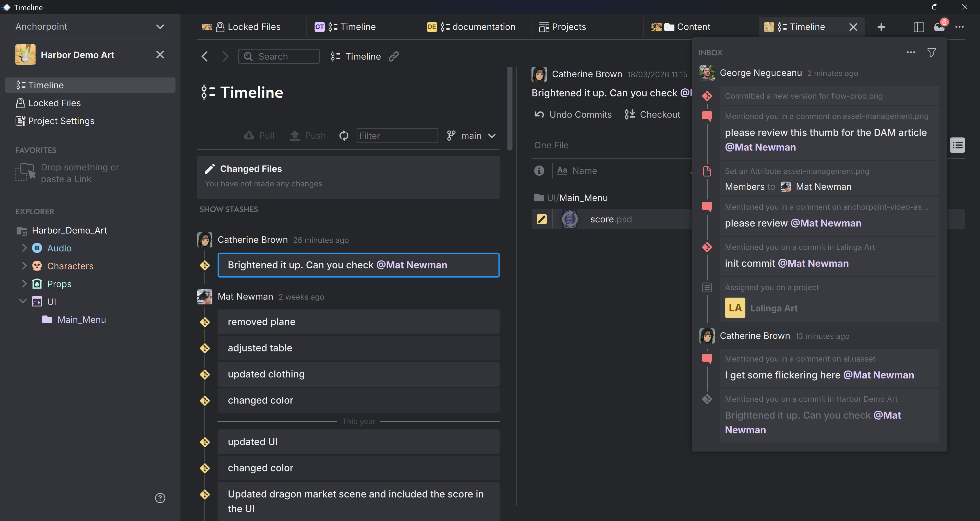Click inside the Search field
The height and width of the screenshot is (521, 980).
279,56
